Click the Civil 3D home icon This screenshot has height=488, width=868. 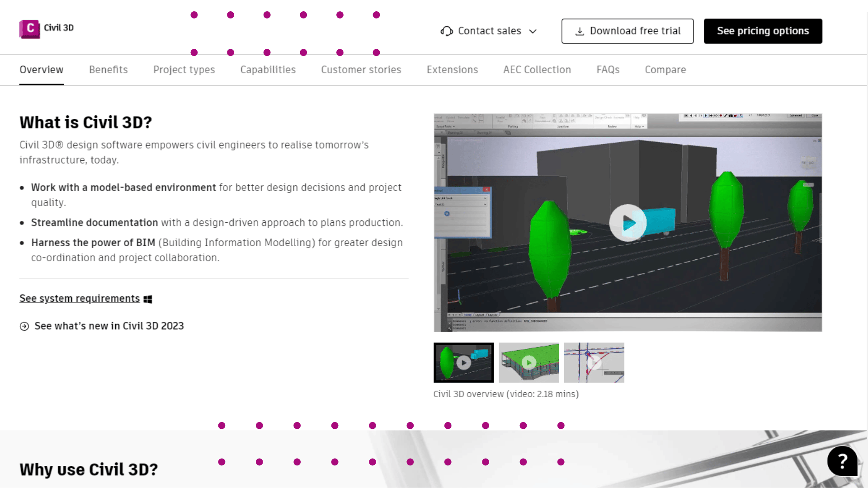29,28
